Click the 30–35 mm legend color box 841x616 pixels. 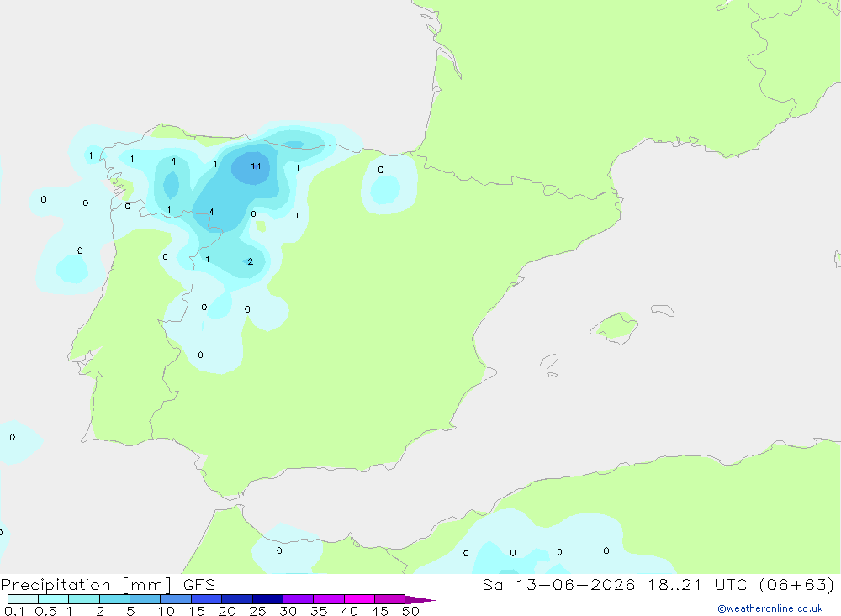(x=299, y=599)
